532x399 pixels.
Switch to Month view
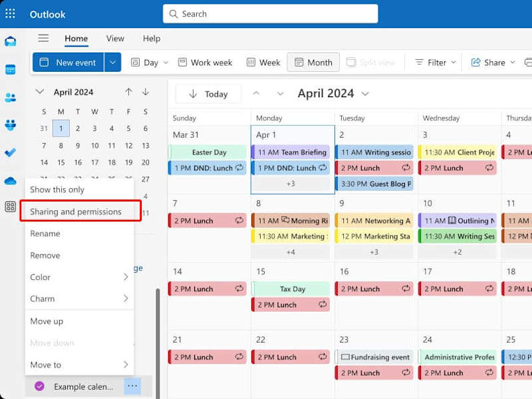[313, 63]
